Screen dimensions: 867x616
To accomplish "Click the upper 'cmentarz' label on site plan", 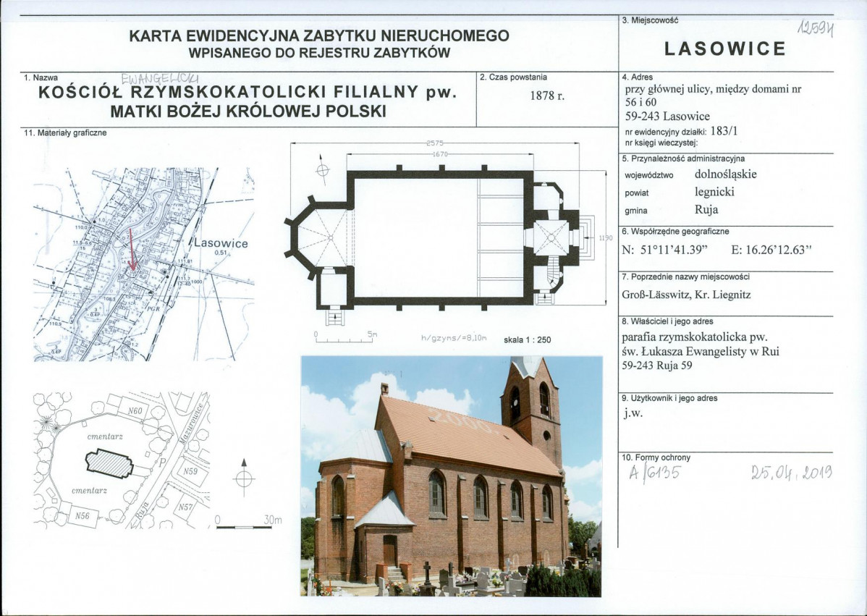I will coord(105,436).
